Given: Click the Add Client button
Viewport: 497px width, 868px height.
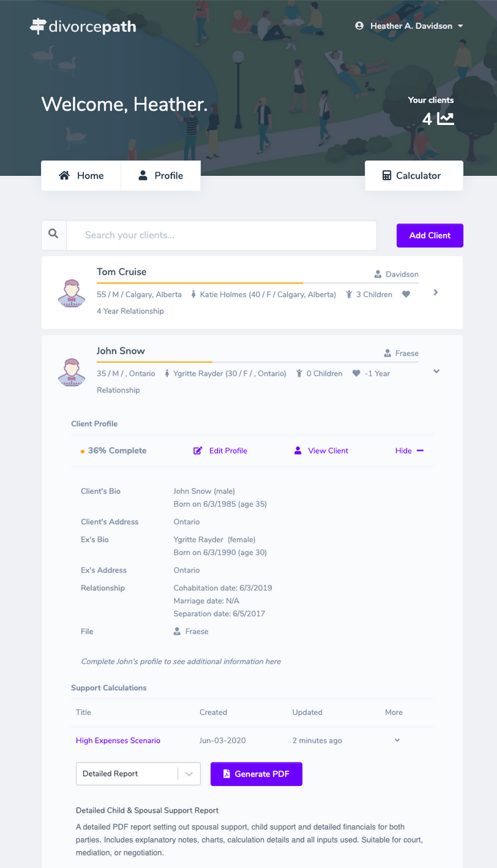Looking at the screenshot, I should point(430,236).
